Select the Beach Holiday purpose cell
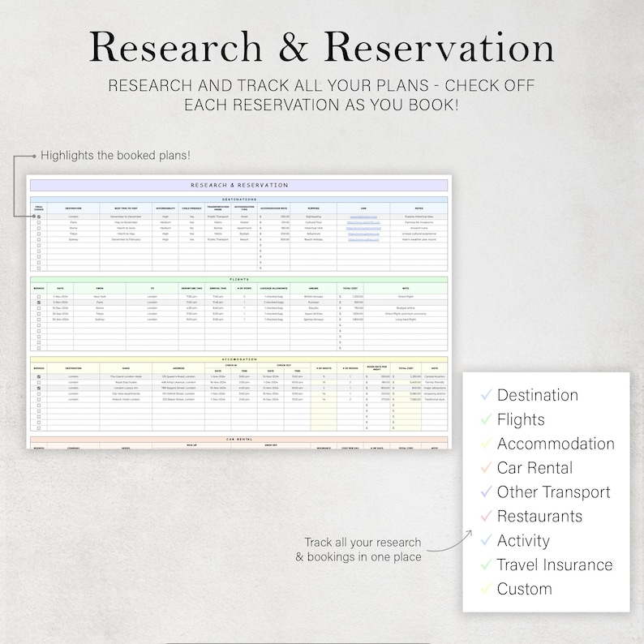 (x=313, y=239)
